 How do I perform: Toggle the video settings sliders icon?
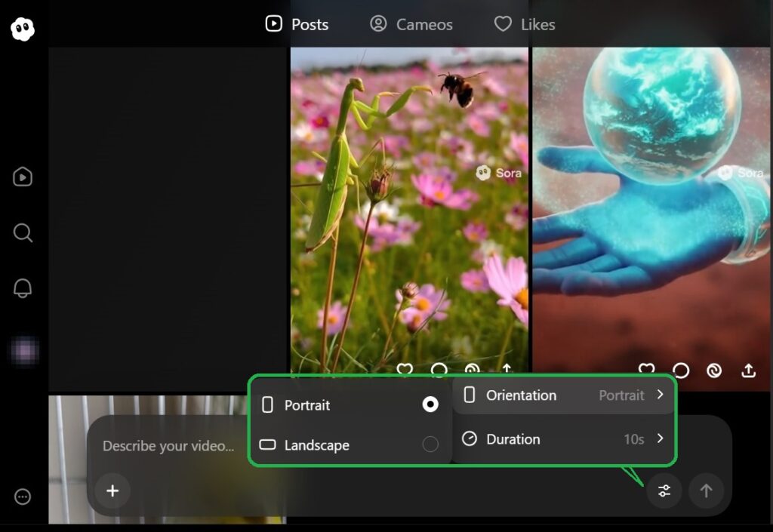pos(664,491)
